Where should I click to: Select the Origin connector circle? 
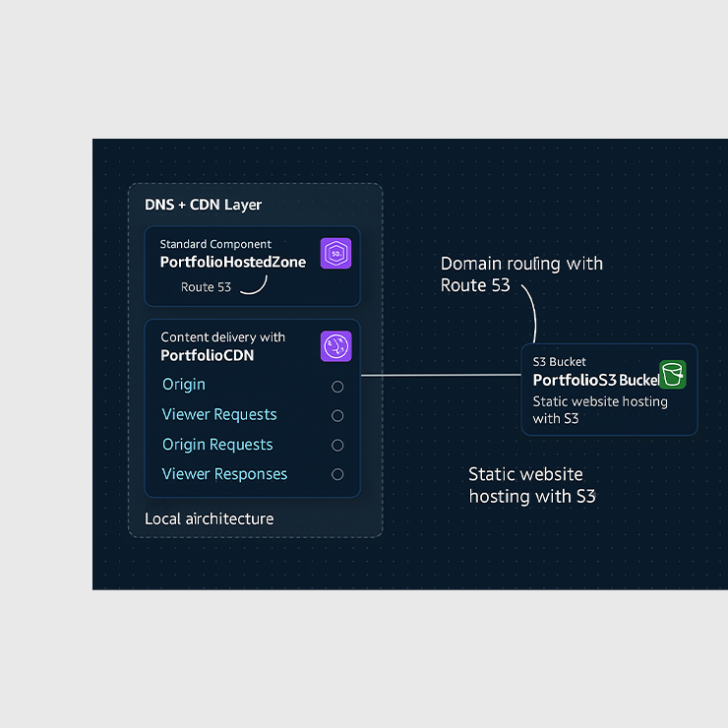[337, 387]
